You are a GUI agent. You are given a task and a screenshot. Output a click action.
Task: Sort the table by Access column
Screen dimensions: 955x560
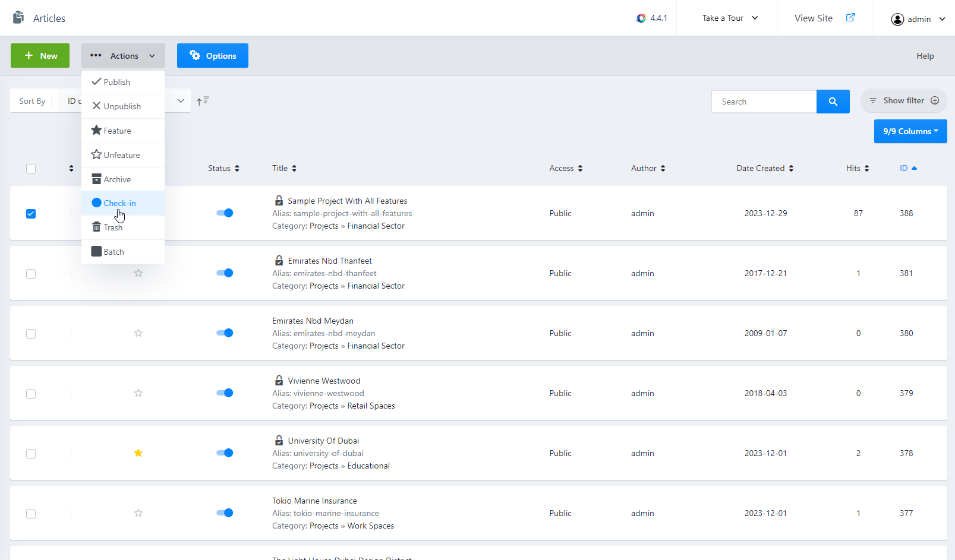tap(566, 169)
